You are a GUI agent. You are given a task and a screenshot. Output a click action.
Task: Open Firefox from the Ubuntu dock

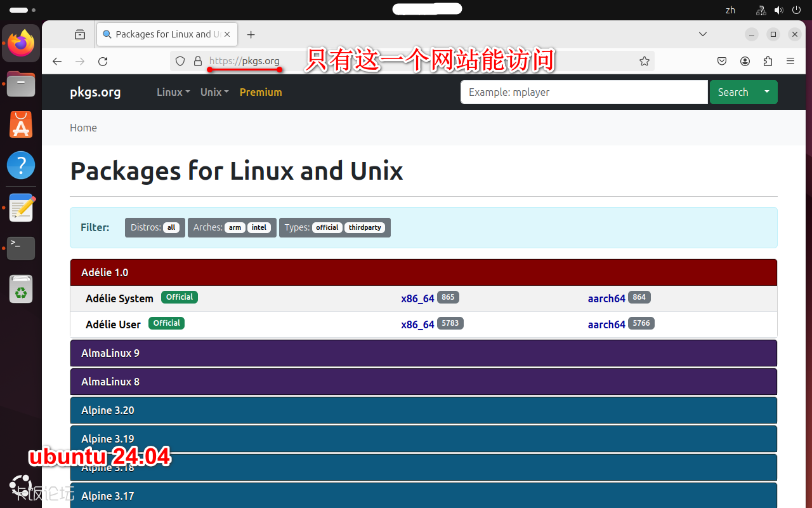[21, 43]
